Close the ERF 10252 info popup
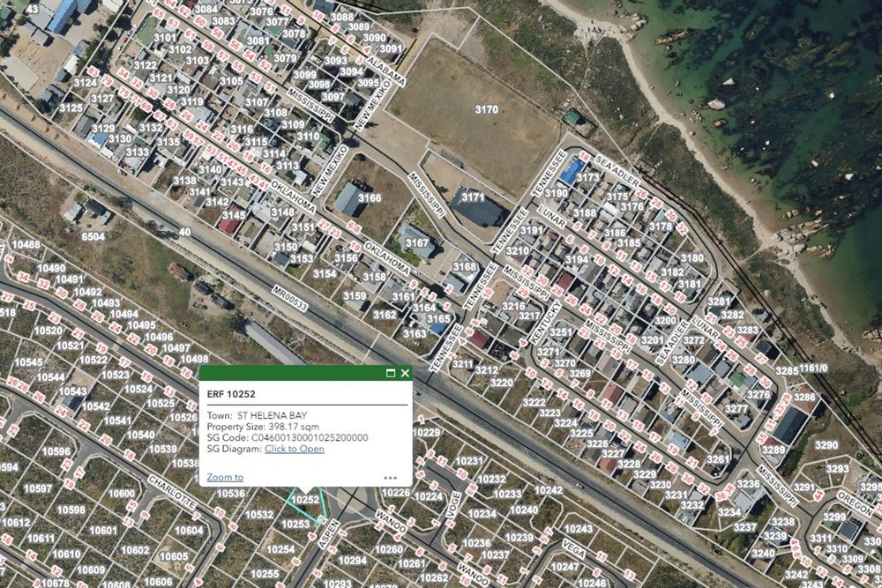882x588 pixels. tap(405, 373)
